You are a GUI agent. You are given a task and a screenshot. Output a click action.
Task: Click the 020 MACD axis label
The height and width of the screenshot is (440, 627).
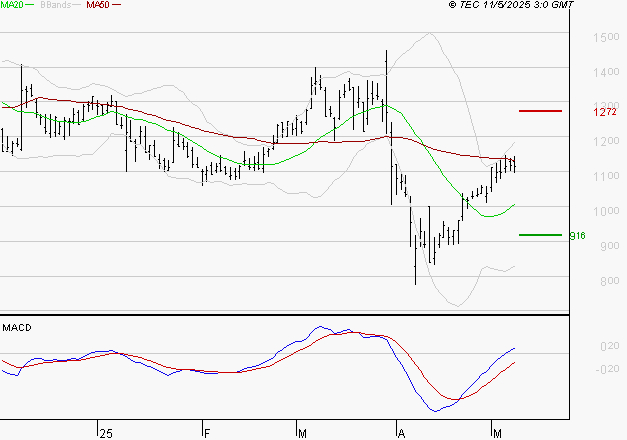[x=609, y=346]
